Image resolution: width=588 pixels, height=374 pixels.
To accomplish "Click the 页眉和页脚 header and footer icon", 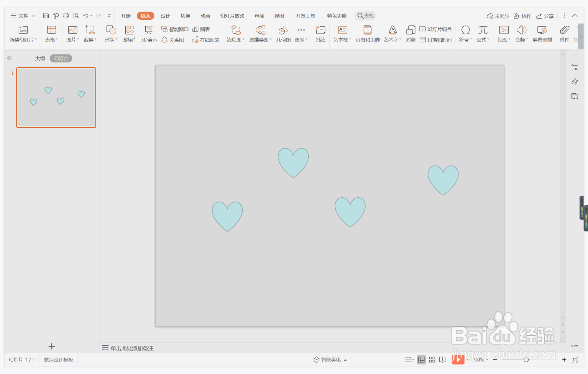I will click(x=367, y=34).
